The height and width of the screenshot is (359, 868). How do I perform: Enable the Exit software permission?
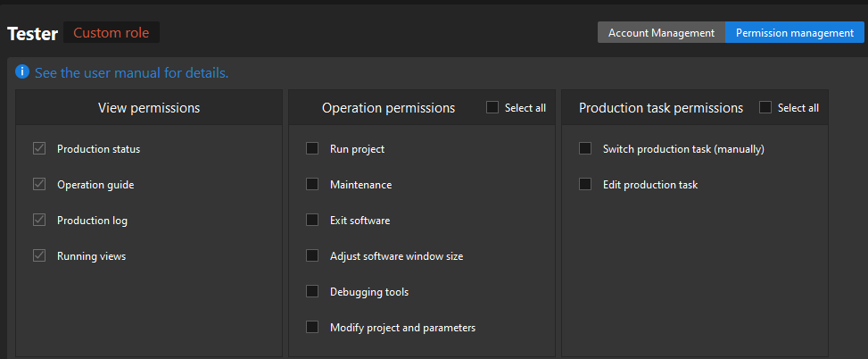click(x=312, y=221)
